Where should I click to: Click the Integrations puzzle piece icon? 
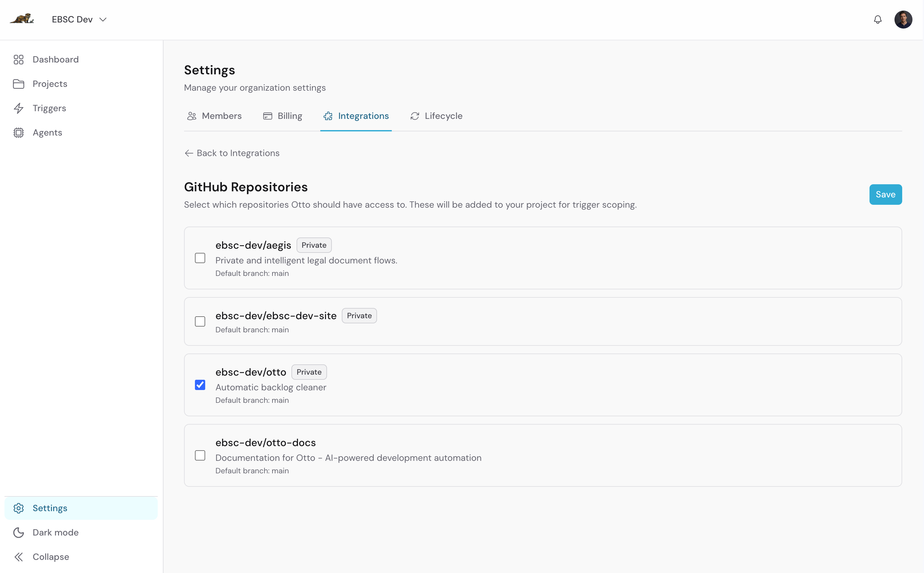[x=328, y=116]
